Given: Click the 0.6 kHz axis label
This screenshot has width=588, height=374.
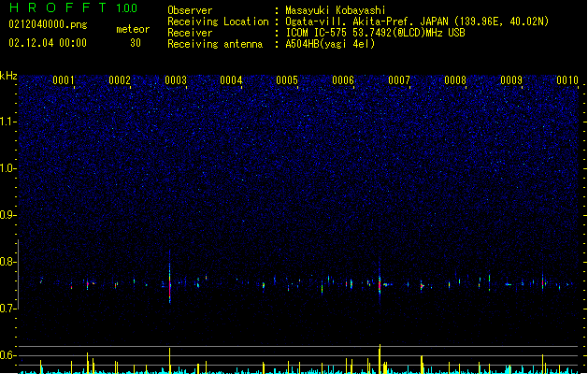Looking at the screenshot, I should coord(7,355).
